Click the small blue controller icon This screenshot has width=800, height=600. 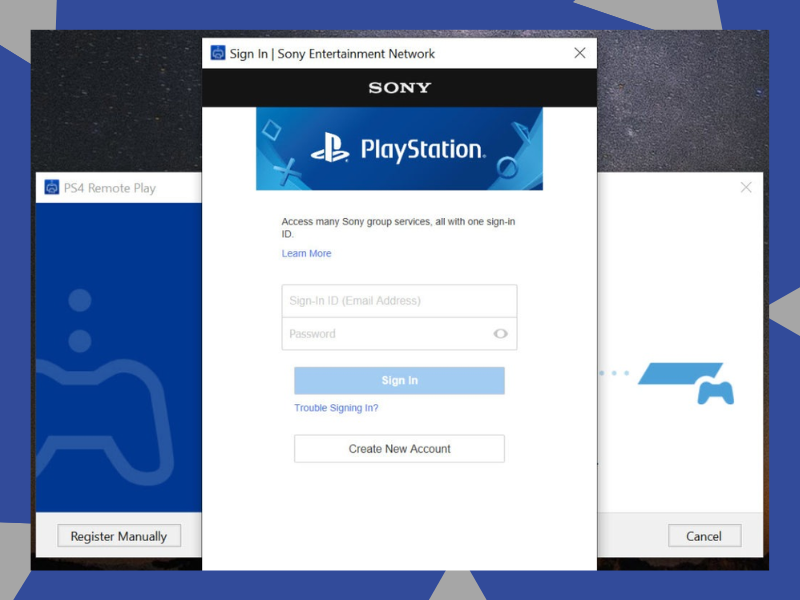[715, 392]
